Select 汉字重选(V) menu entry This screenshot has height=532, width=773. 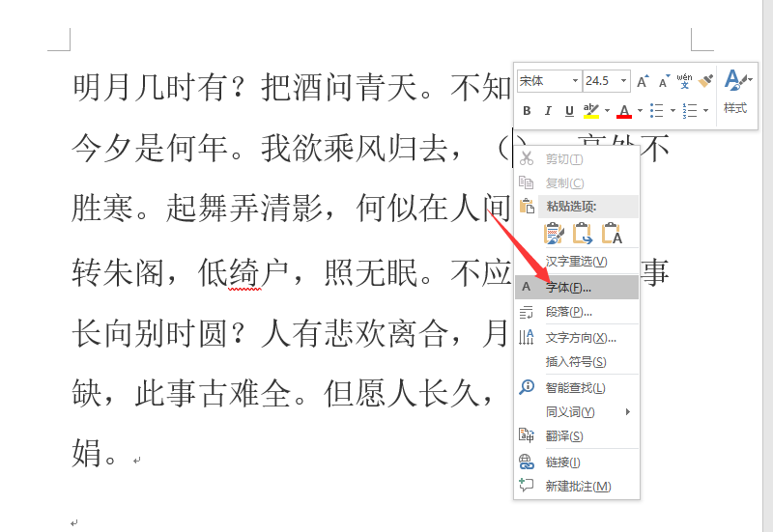click(577, 261)
